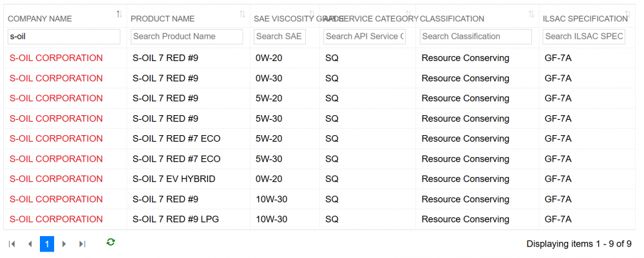
Task: Click the green refresh icon
Action: [111, 242]
